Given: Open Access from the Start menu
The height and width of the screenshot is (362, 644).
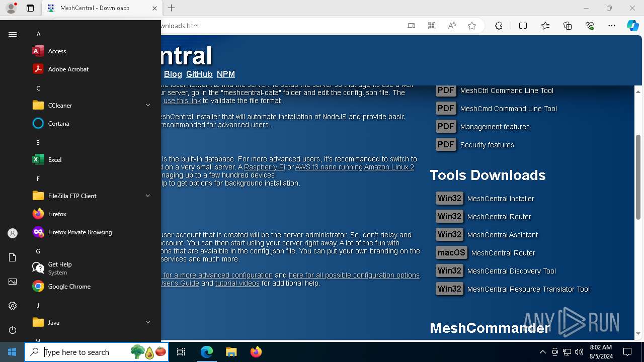Looking at the screenshot, I should pyautogui.click(x=92, y=51).
